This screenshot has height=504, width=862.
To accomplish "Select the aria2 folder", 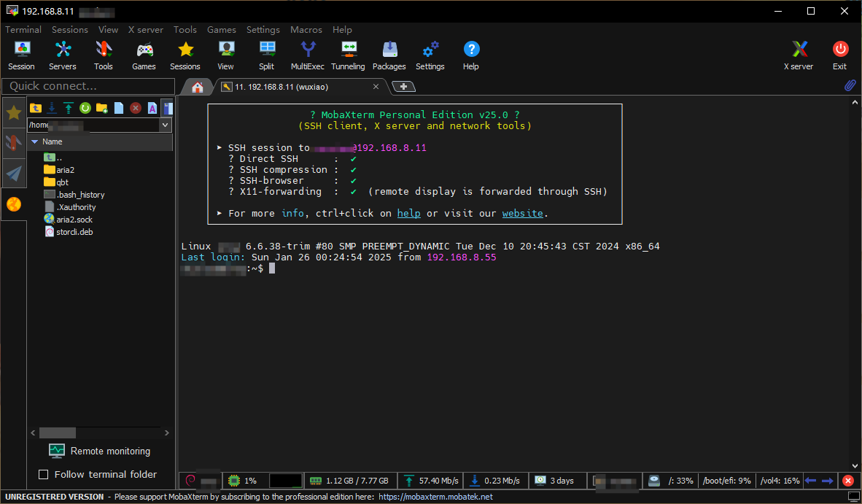I will [59, 170].
